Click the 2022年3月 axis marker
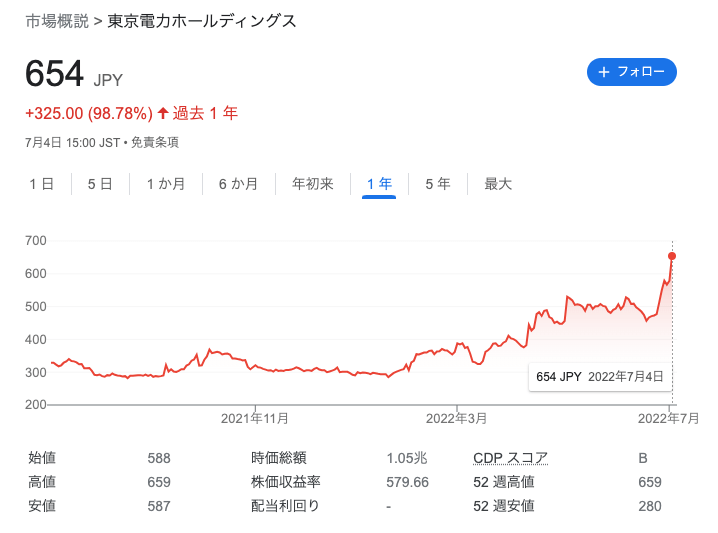This screenshot has width=718, height=533. pos(457,418)
